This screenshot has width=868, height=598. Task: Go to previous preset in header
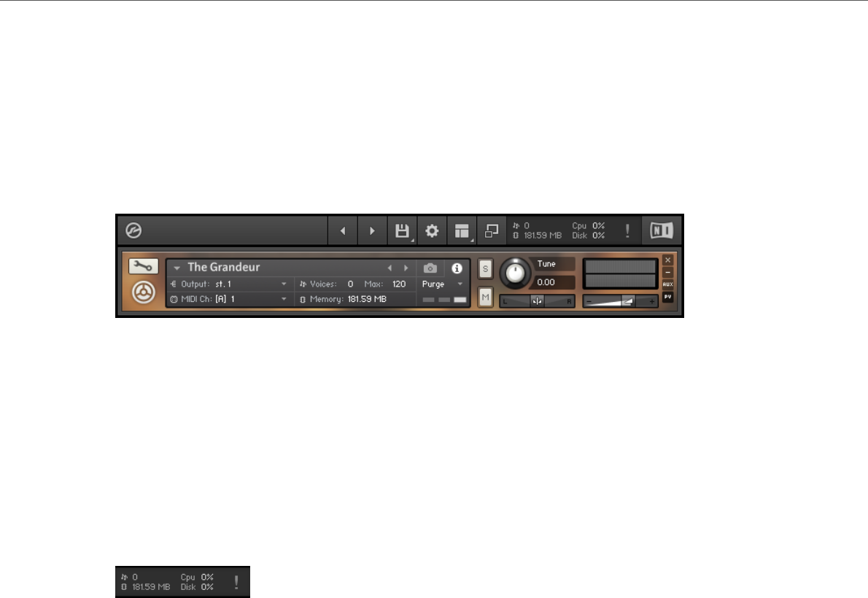click(x=343, y=231)
